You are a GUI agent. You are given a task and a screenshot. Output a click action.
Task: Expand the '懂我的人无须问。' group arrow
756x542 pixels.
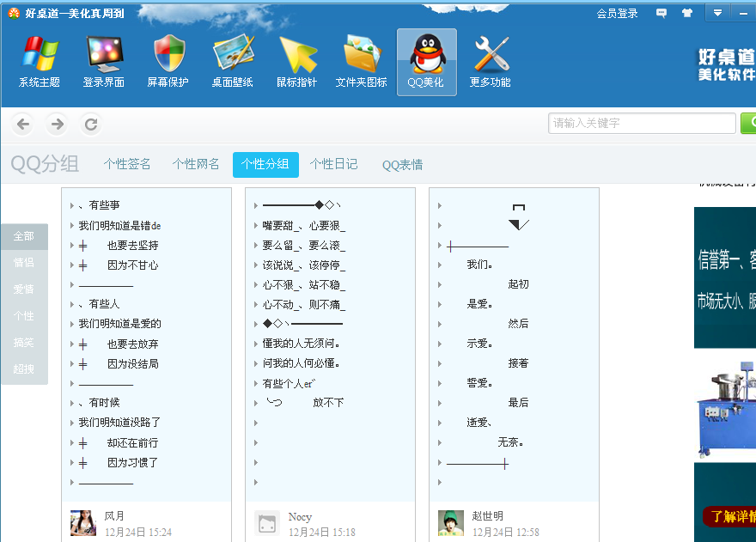click(x=256, y=344)
